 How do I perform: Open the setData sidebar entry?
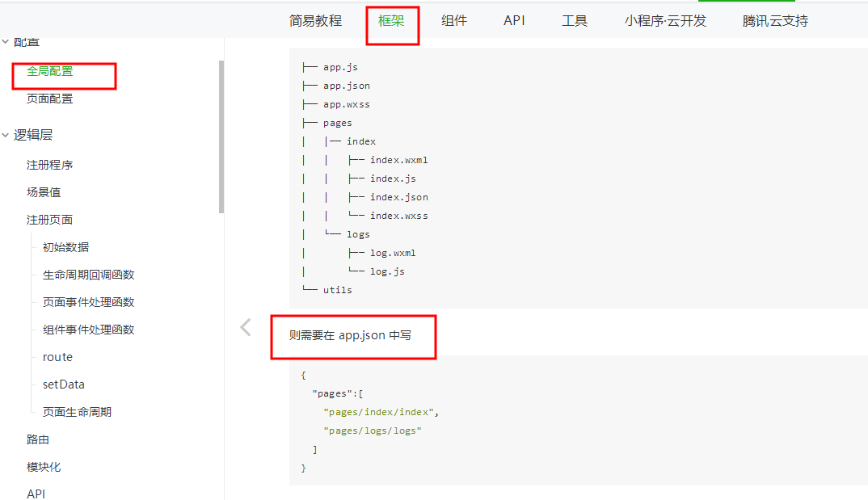point(64,384)
